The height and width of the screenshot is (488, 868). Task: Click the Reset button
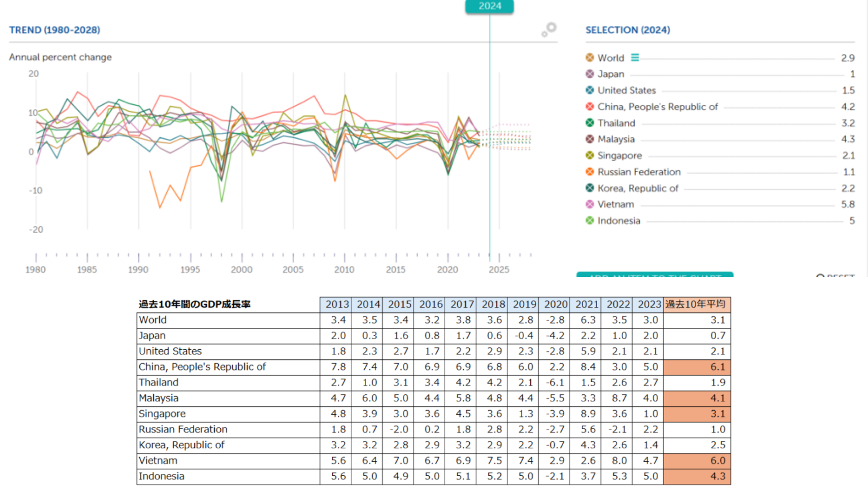[x=835, y=275]
